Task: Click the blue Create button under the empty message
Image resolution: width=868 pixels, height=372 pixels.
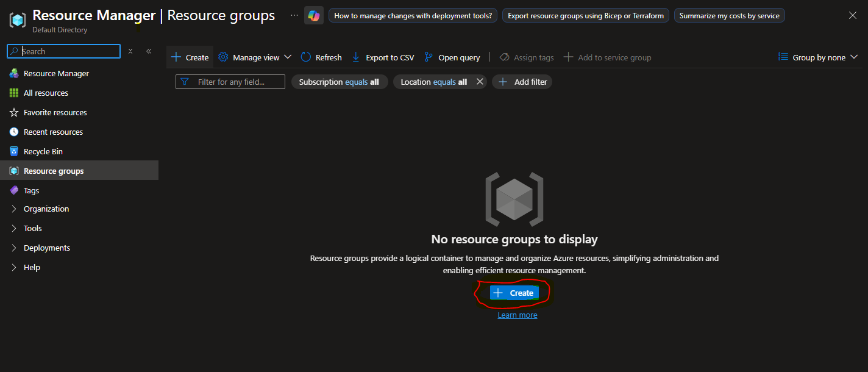Action: 514,293
